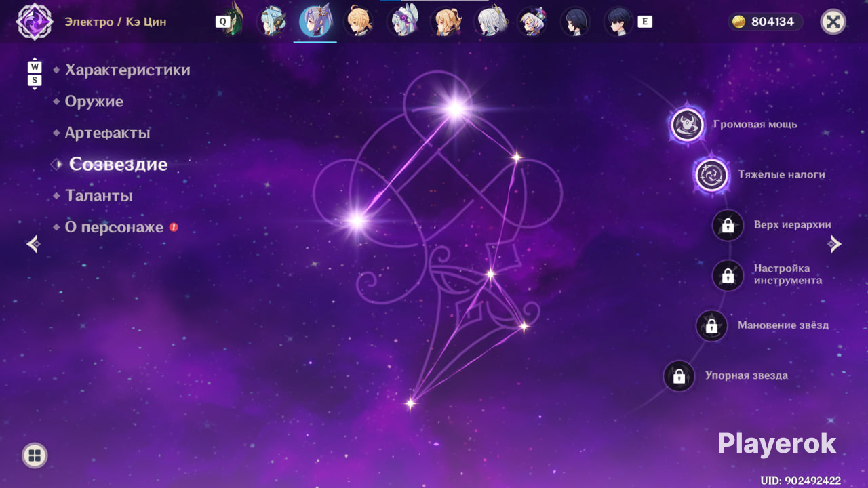This screenshot has height=488, width=868.
Task: Open the Громовая мощь constellation node
Action: click(687, 125)
